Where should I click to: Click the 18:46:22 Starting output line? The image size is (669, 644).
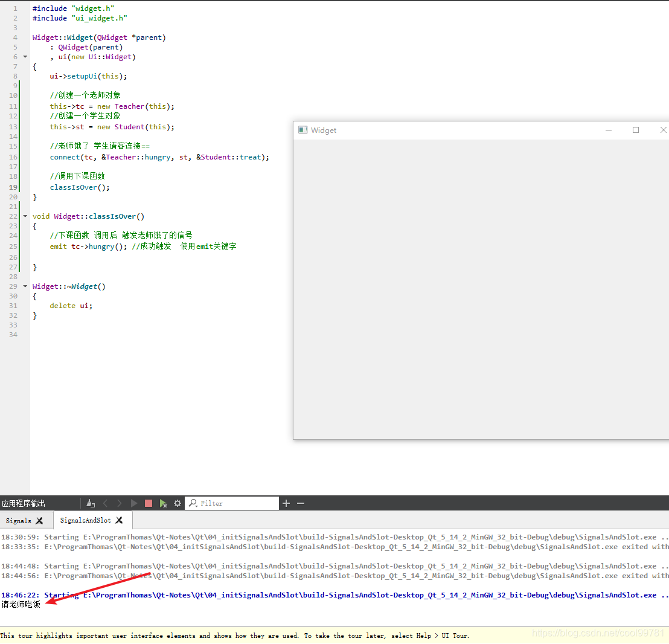(x=334, y=595)
